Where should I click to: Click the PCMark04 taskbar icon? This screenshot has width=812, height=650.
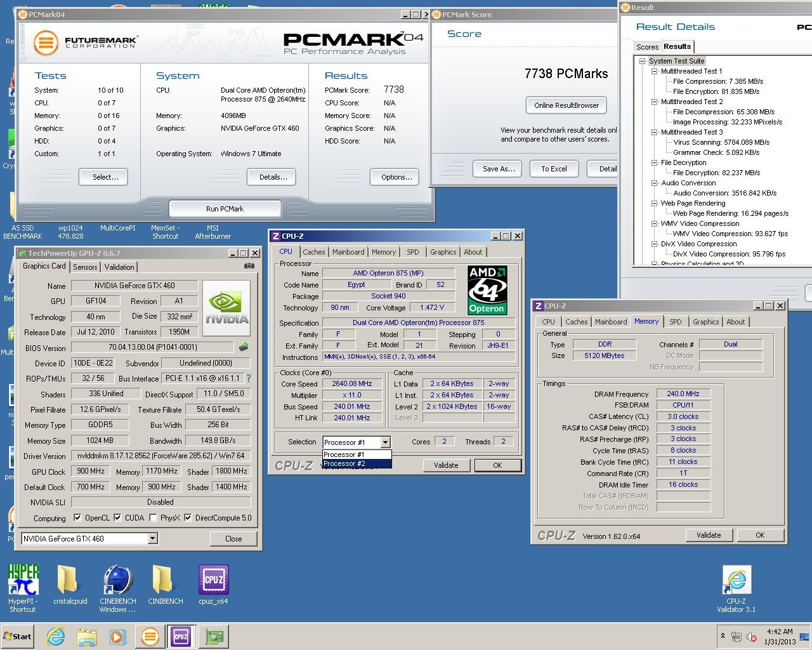(x=150, y=636)
